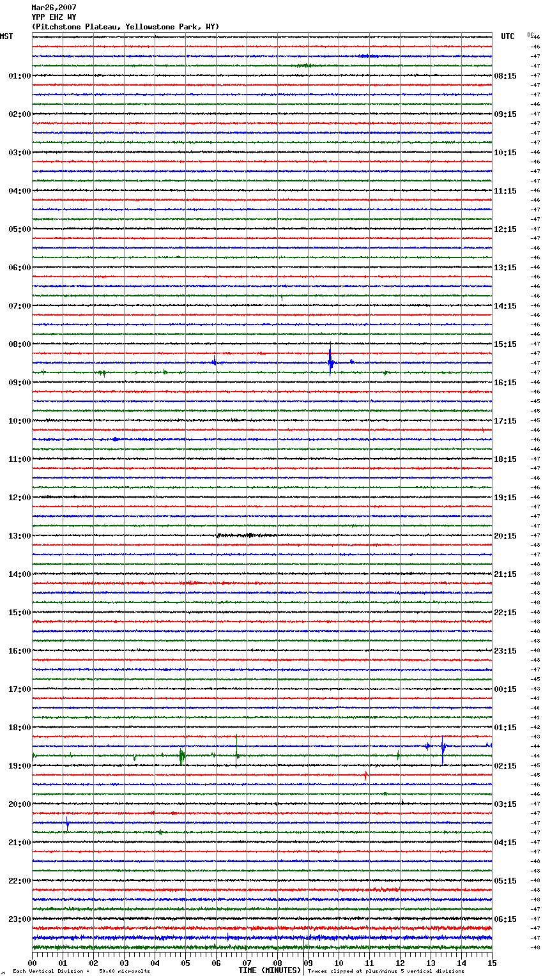Click the "06:00" MST row label
The height and width of the screenshot is (980, 543).
coord(19,268)
